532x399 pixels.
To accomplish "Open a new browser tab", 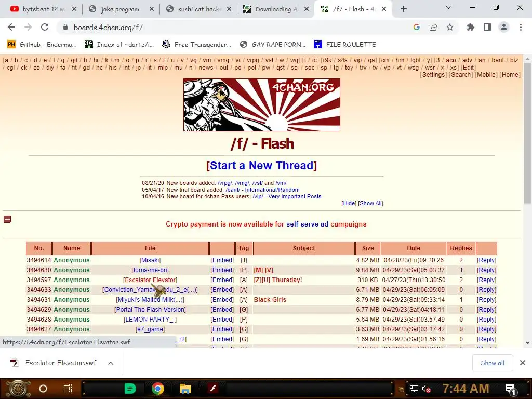I will tap(403, 9).
